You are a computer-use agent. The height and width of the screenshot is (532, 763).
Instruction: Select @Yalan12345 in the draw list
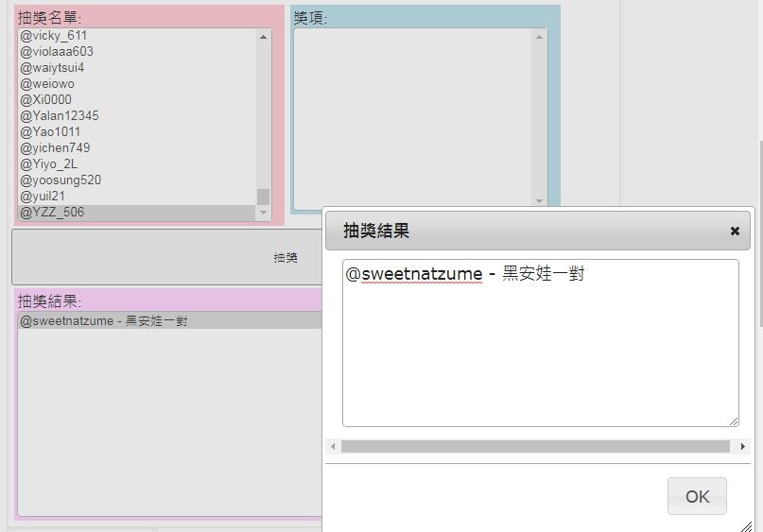pyautogui.click(x=137, y=115)
